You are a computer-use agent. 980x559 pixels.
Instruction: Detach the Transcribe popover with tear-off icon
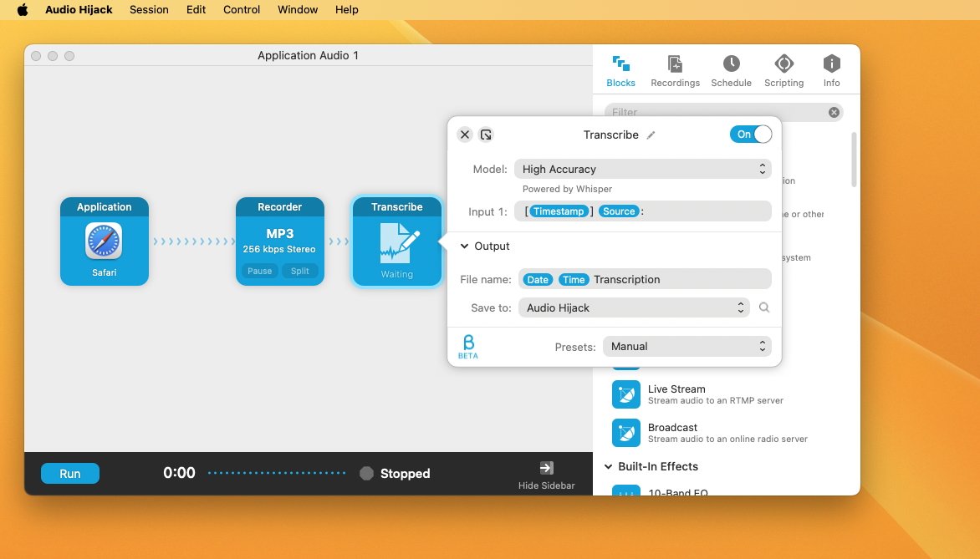(x=486, y=135)
